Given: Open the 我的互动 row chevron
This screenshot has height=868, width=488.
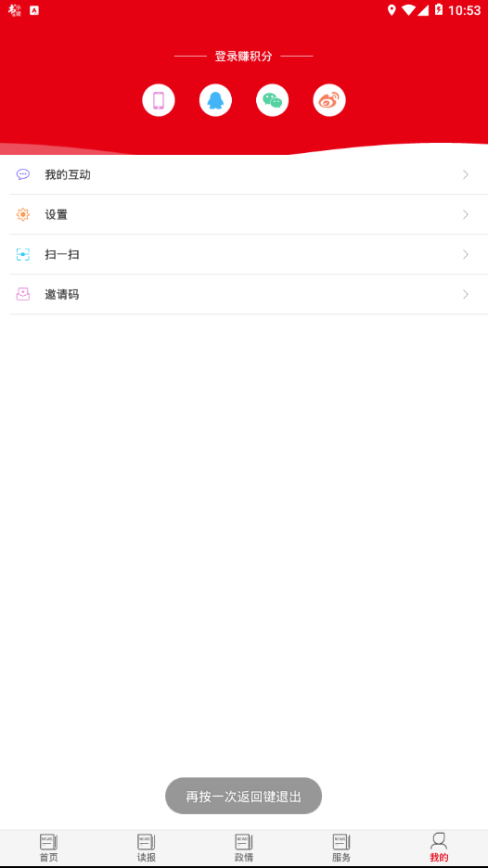Looking at the screenshot, I should (466, 174).
